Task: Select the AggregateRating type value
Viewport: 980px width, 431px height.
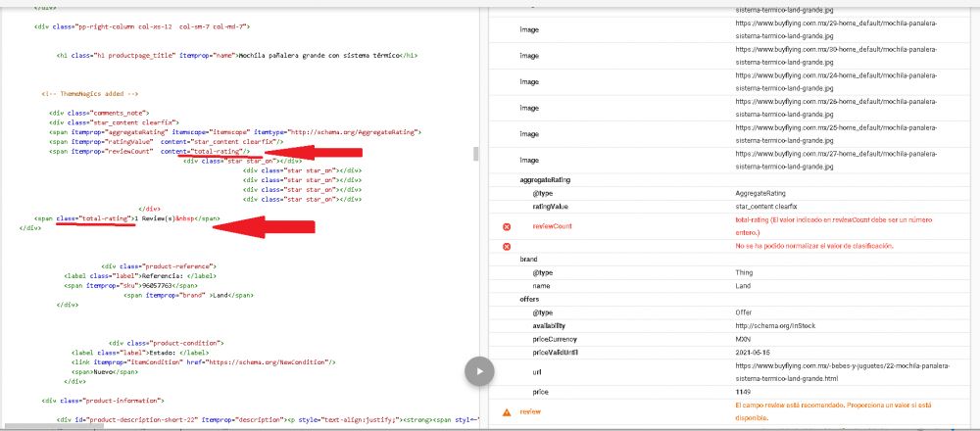Action: (x=760, y=194)
